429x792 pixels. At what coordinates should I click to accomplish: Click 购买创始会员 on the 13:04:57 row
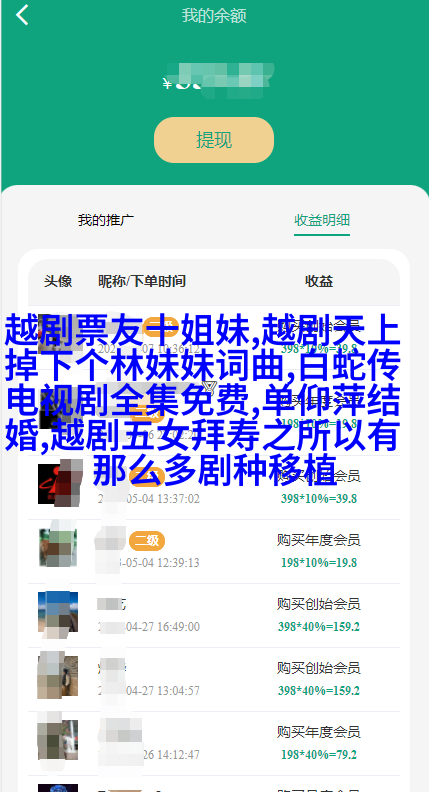tap(318, 668)
